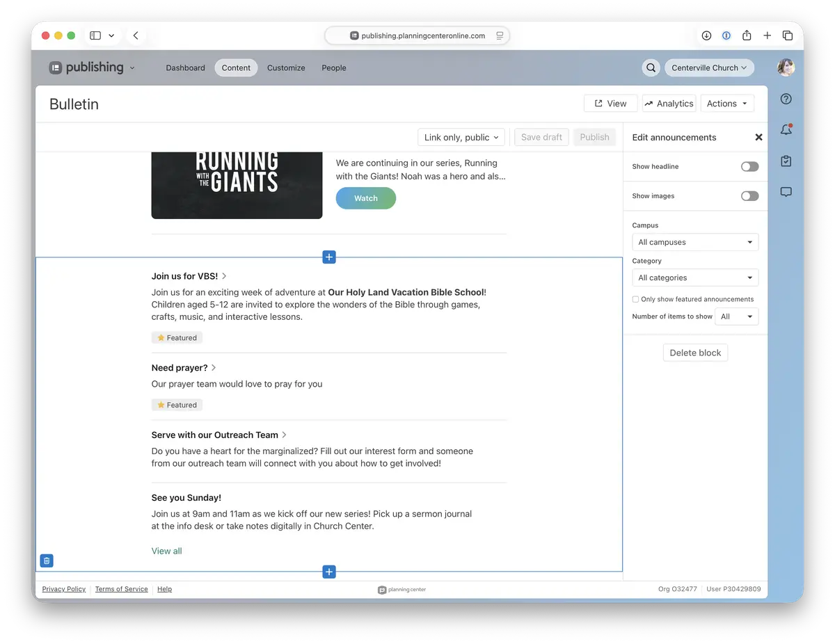835x644 pixels.
Task: Click the reader view icon in address bar
Action: point(500,35)
